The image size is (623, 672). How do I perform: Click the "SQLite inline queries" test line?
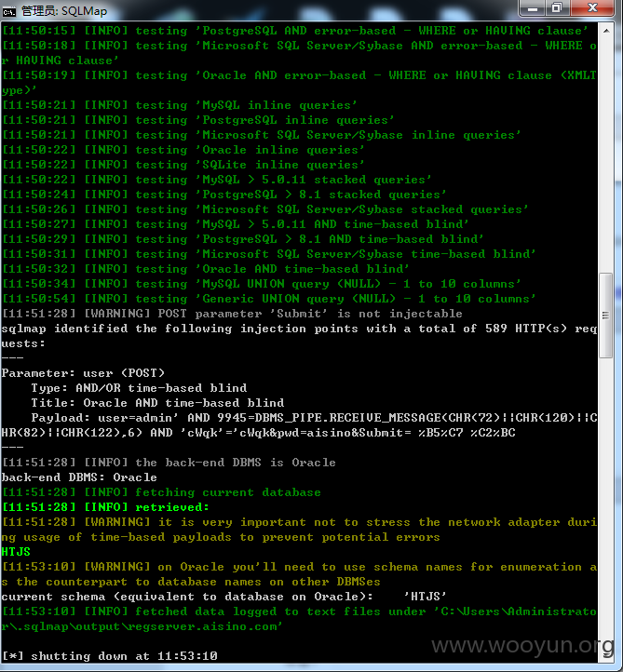183,165
